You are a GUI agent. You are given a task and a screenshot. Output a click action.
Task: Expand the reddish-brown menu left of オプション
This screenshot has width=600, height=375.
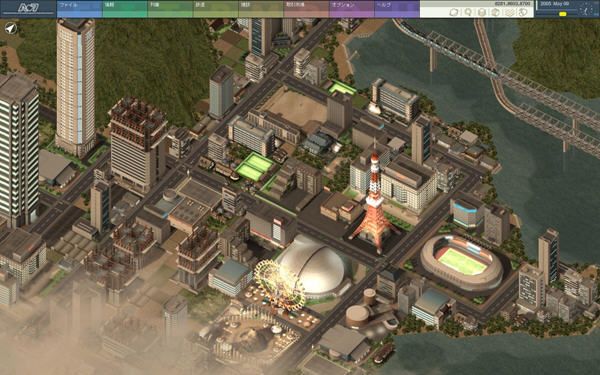pyautogui.click(x=307, y=9)
